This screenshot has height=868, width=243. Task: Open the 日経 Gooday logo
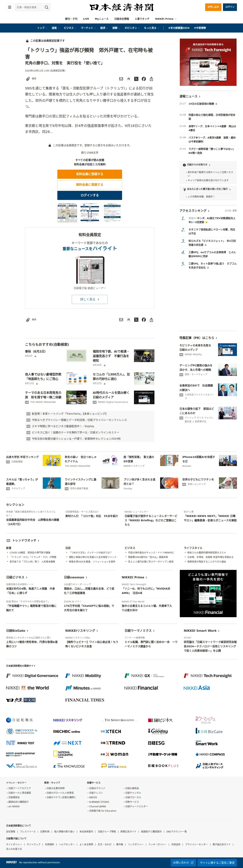(x=158, y=731)
